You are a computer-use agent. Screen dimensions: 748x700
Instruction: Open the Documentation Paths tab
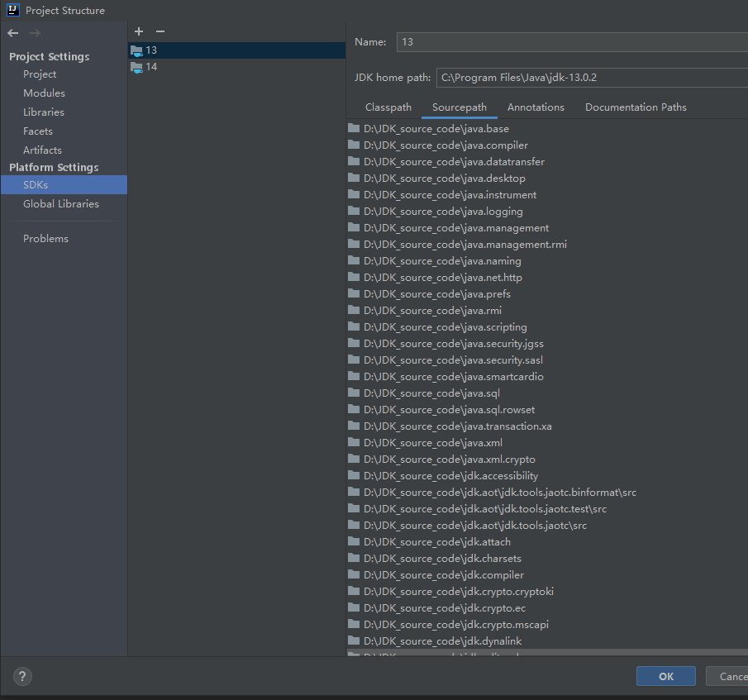click(636, 107)
